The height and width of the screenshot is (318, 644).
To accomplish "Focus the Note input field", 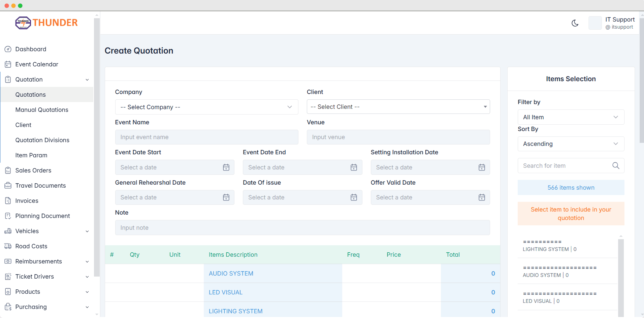I will pyautogui.click(x=302, y=228).
